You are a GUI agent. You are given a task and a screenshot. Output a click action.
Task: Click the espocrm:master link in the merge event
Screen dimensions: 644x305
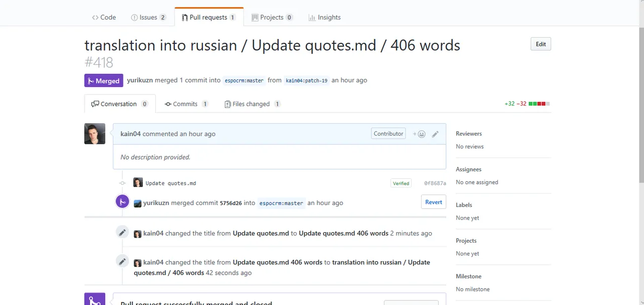[x=281, y=204]
